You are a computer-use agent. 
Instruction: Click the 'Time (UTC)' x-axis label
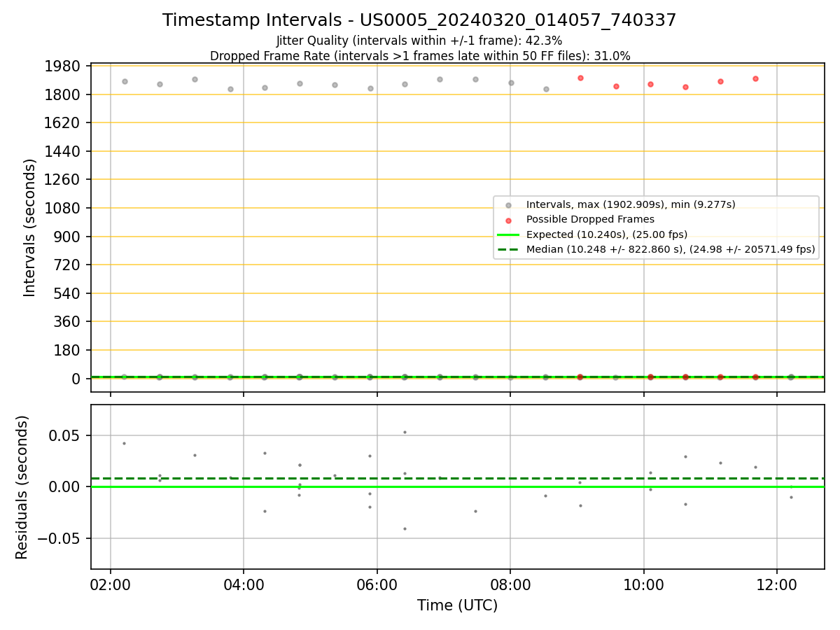point(457,605)
